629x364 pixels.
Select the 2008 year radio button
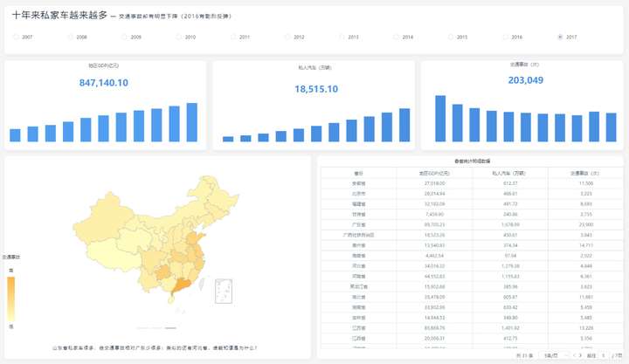click(x=71, y=37)
